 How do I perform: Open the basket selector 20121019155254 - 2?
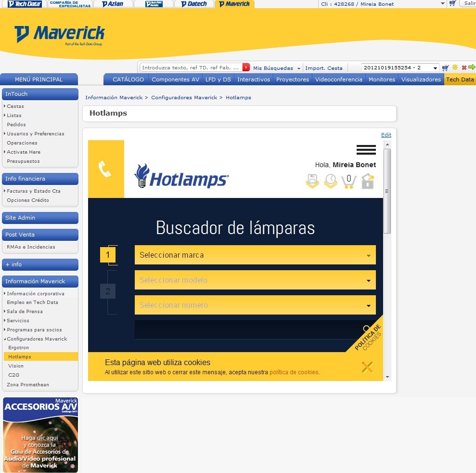pos(400,68)
